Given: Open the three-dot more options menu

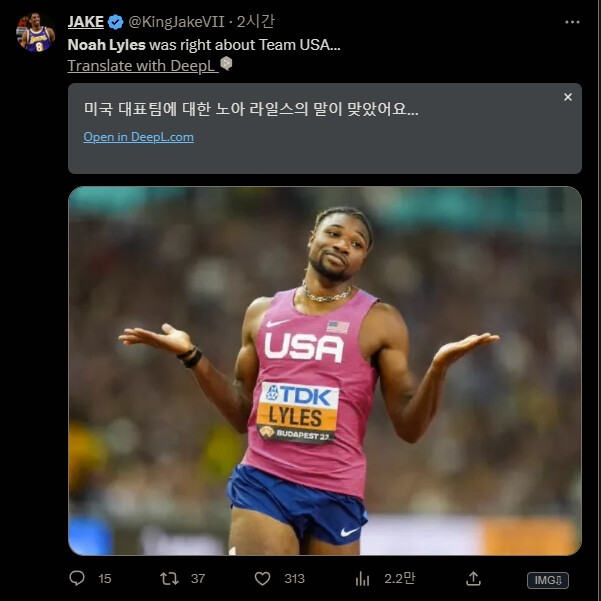Looking at the screenshot, I should (571, 22).
